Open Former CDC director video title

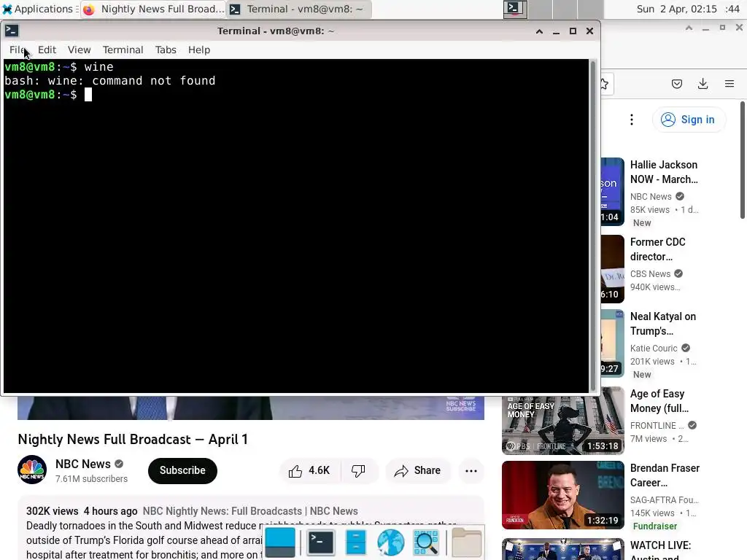pos(658,249)
